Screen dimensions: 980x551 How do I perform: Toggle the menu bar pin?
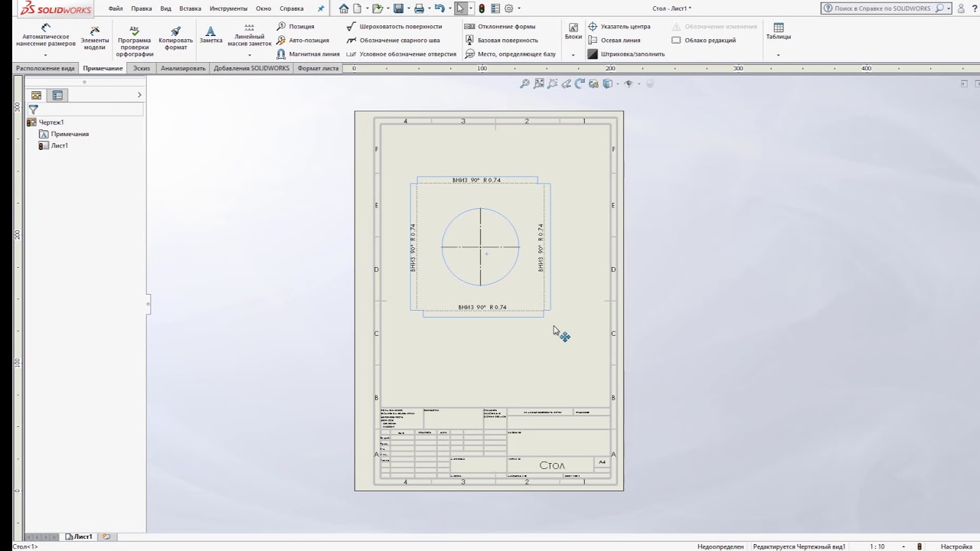(321, 8)
